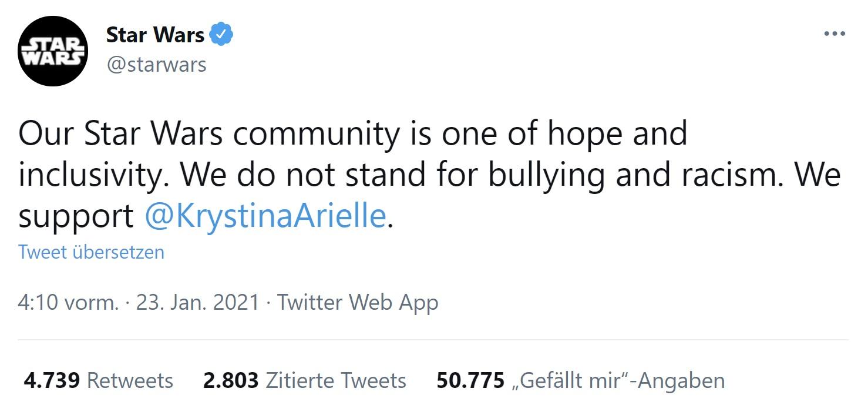This screenshot has width=868, height=415.
Task: Click the 50.775 likes count number
Action: [470, 380]
